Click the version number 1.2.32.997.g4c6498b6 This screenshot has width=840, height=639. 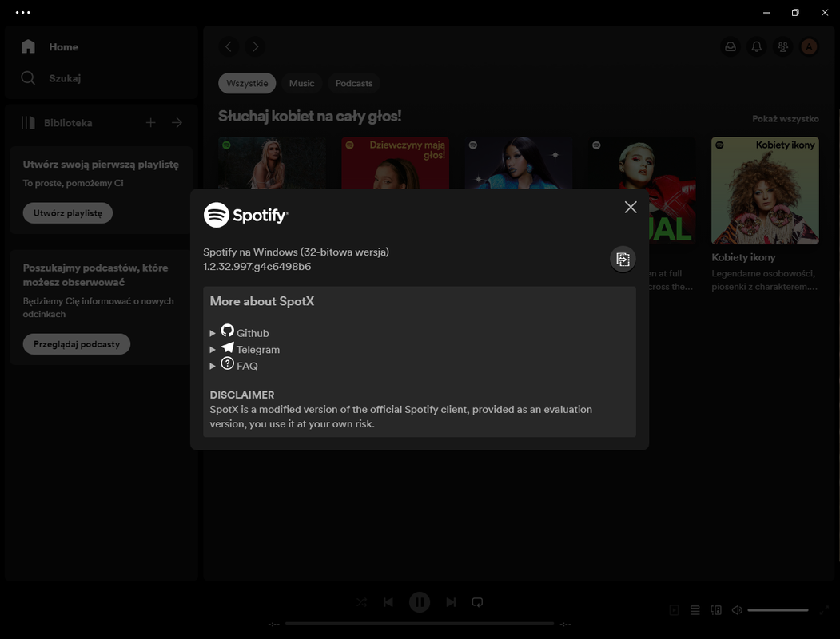tap(257, 267)
